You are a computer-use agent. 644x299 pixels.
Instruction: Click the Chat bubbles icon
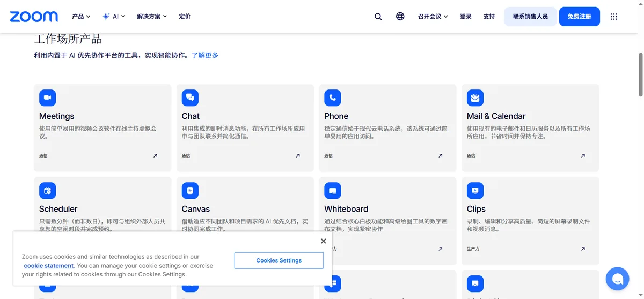click(190, 98)
